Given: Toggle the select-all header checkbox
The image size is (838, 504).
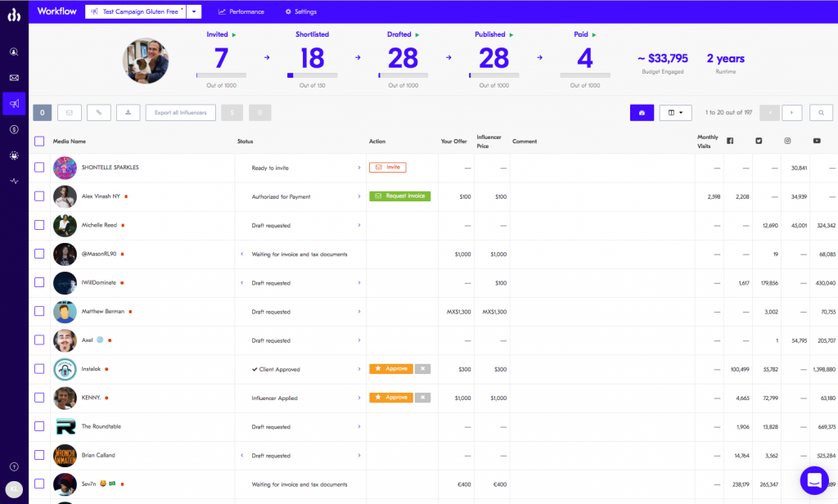Looking at the screenshot, I should pos(39,141).
